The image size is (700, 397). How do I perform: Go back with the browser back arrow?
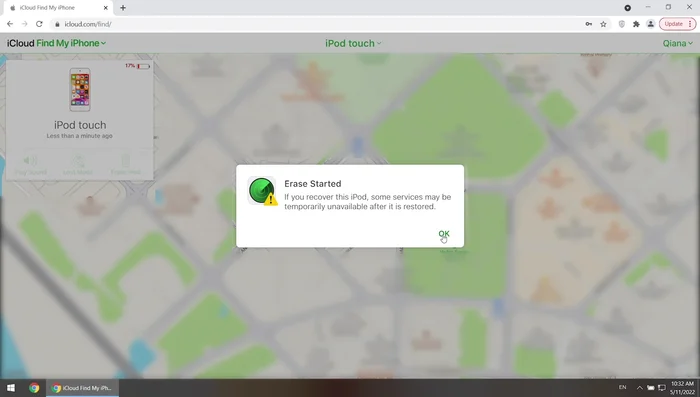pos(10,24)
